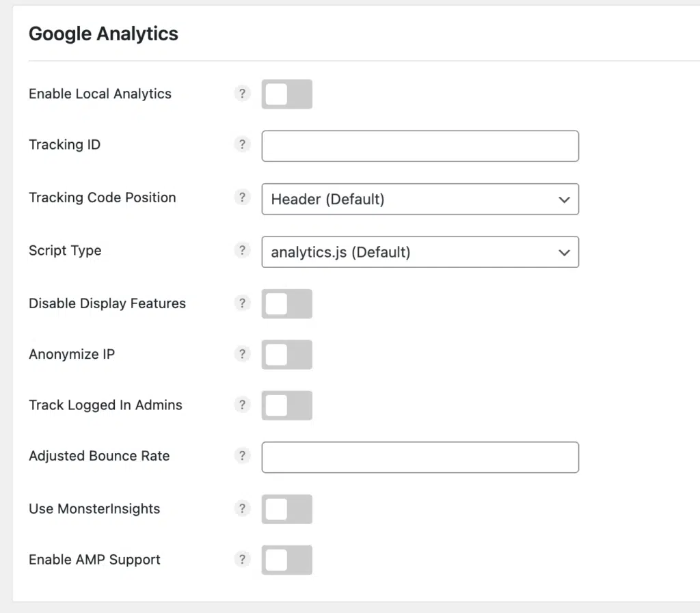Viewport: 700px width, 613px height.
Task: Click the question mark beside Script Type
Action: pyautogui.click(x=242, y=250)
